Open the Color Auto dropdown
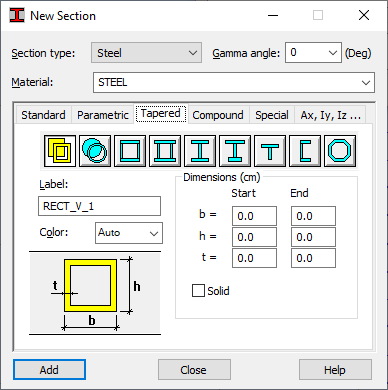The height and width of the screenshot is (390, 388). (129, 233)
